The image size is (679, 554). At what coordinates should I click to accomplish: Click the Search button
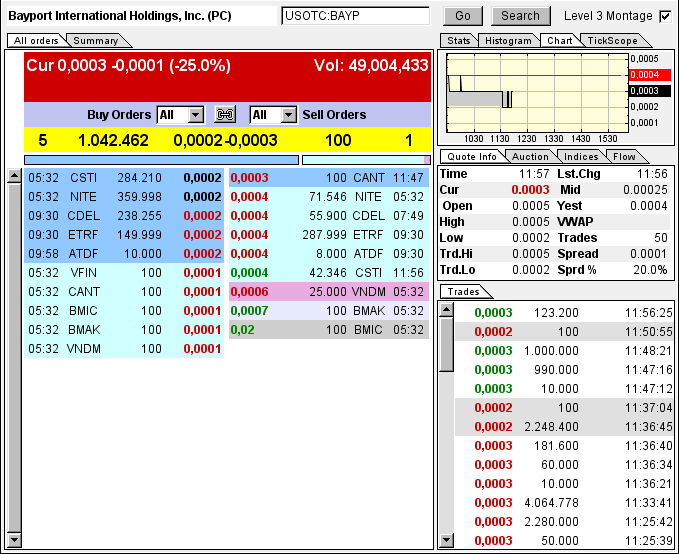(x=521, y=16)
